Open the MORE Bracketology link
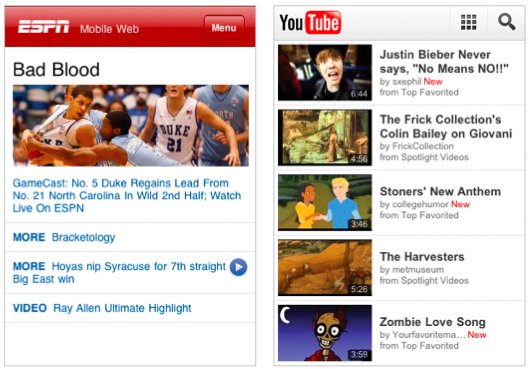This screenshot has width=530, height=369. tap(64, 237)
